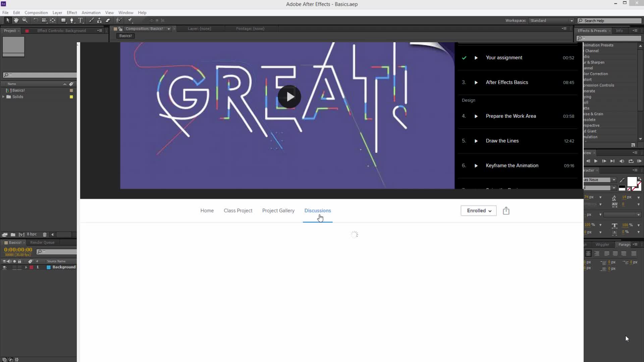This screenshot has height=362, width=644.
Task: Open the Project Gallery link
Action: (278, 211)
